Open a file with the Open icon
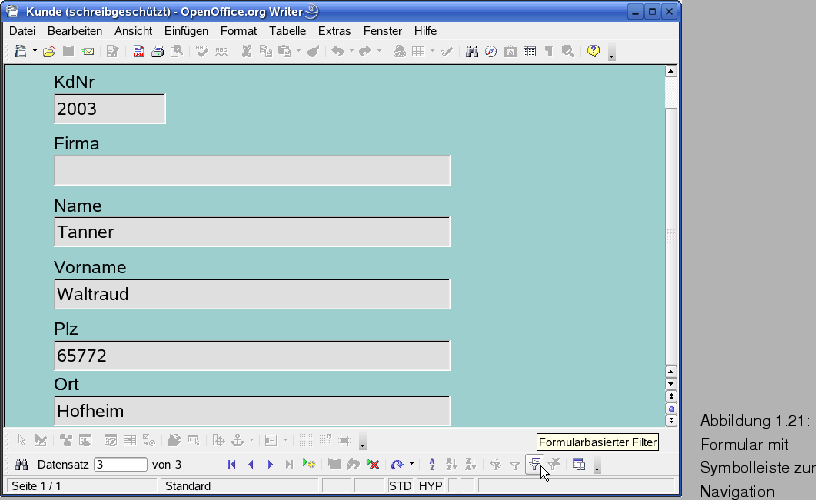Image resolution: width=816 pixels, height=500 pixels. pyautogui.click(x=48, y=51)
